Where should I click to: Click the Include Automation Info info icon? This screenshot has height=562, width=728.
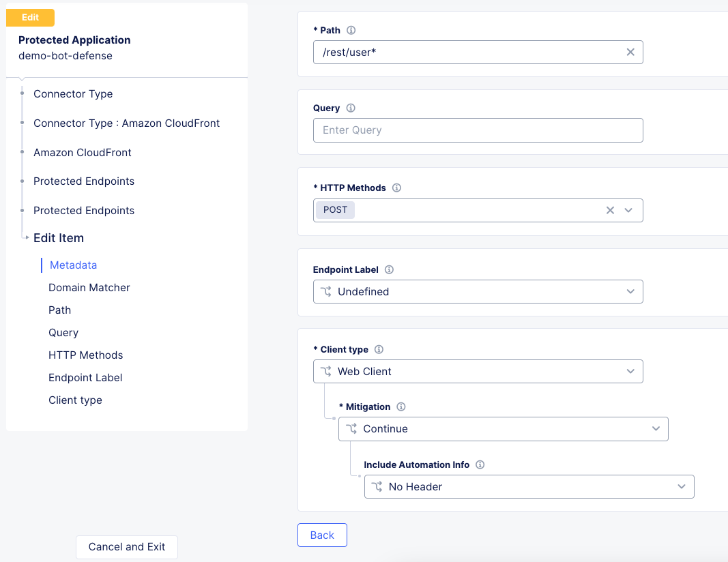coord(480,464)
